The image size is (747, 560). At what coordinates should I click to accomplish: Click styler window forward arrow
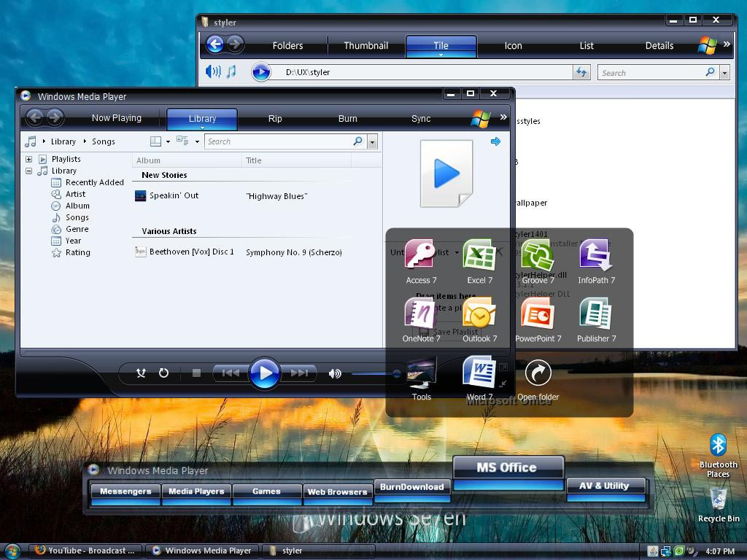(235, 44)
